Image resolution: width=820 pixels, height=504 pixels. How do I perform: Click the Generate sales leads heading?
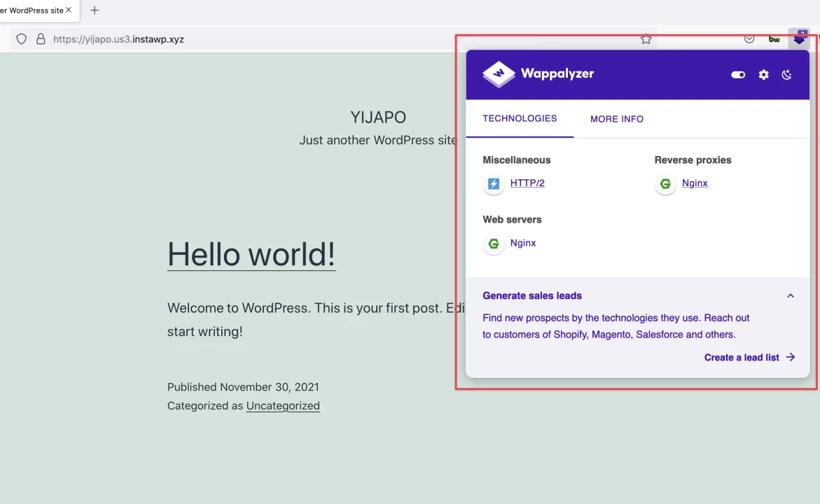pos(532,296)
